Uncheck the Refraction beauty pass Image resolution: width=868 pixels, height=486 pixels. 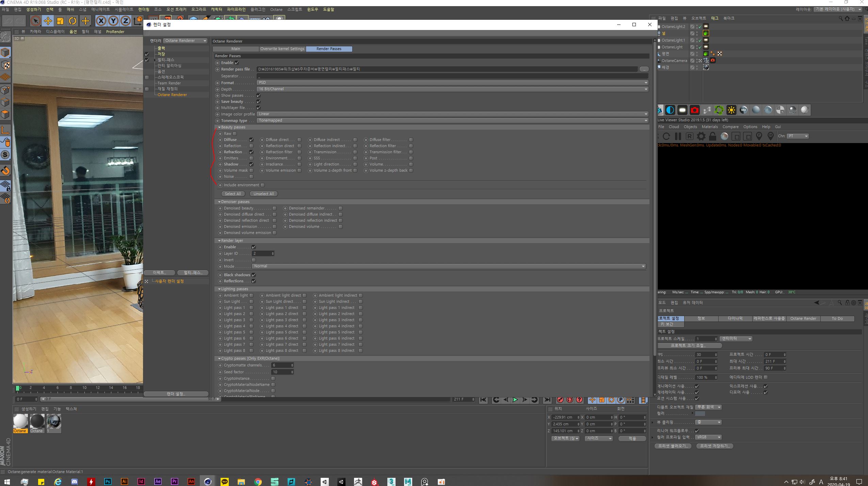click(251, 152)
